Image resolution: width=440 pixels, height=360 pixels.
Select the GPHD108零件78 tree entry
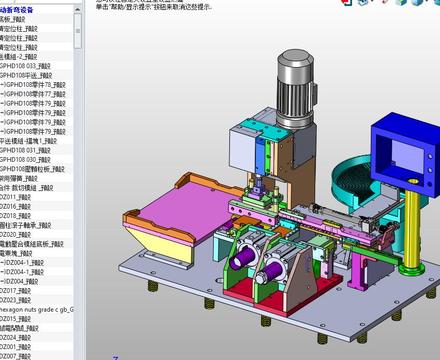pyautogui.click(x=33, y=85)
